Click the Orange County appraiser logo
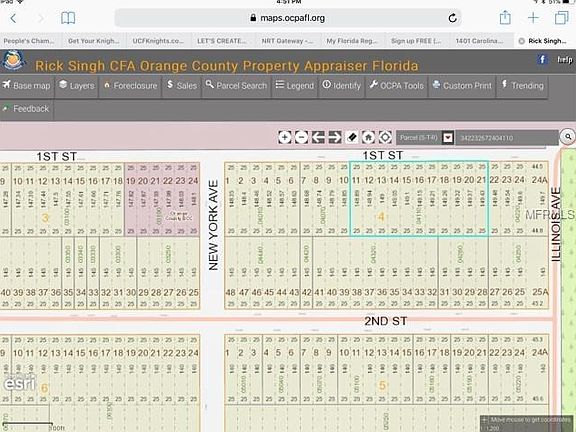This screenshot has width=576, height=432. [x=13, y=61]
